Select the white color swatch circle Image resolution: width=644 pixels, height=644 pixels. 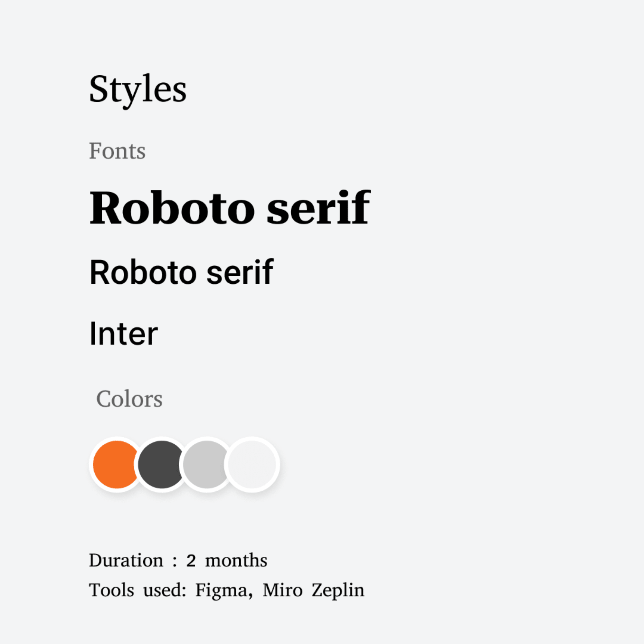(252, 464)
